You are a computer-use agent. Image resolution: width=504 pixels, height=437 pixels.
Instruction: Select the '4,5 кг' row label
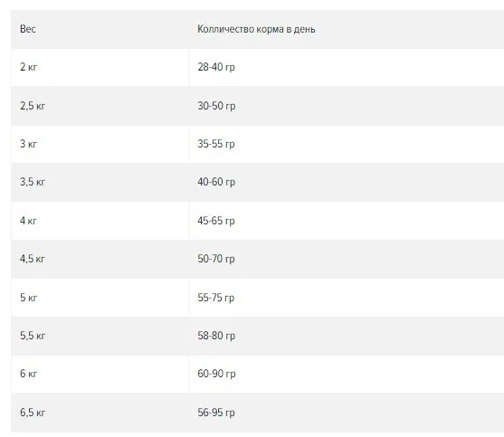click(33, 259)
